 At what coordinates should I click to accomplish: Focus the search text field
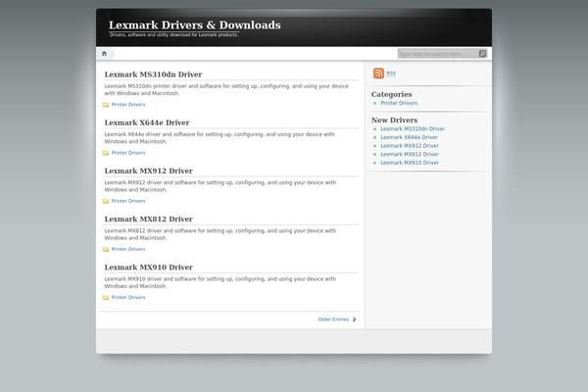pos(438,54)
